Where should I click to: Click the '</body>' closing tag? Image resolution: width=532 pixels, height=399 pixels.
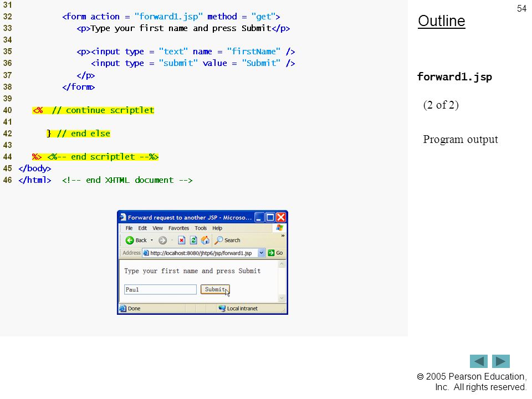tap(34, 168)
